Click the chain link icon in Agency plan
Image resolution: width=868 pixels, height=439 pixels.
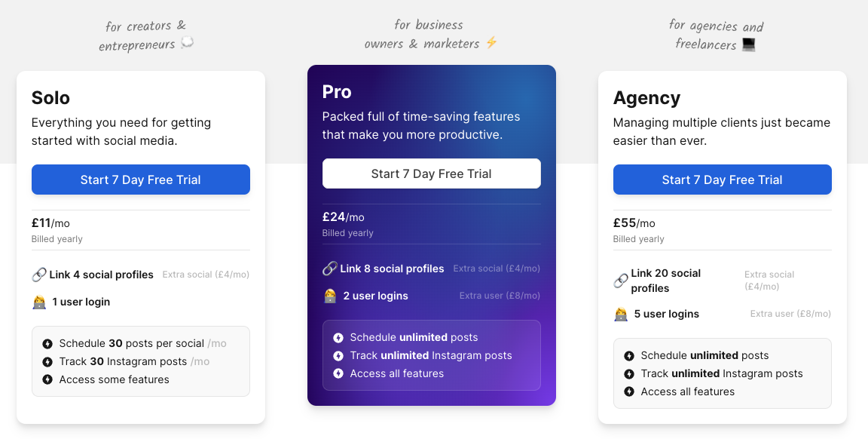pyautogui.click(x=621, y=281)
